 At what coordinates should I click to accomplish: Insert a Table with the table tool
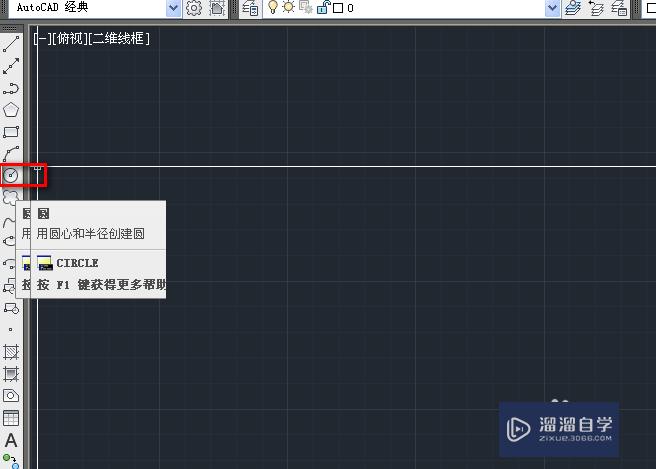click(11, 418)
